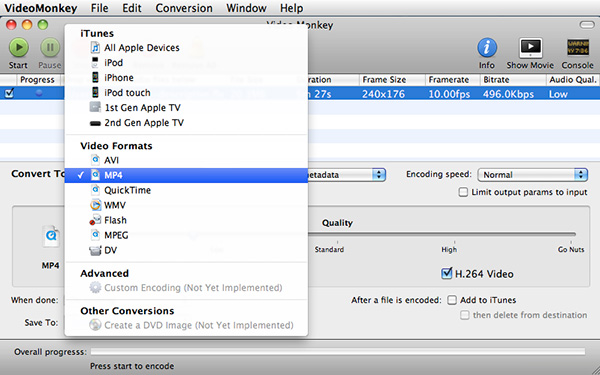Uncheck the H.264 Video checkbox

tap(446, 274)
